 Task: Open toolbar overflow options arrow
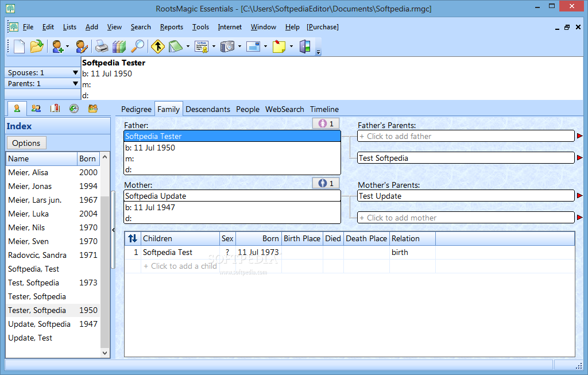tap(318, 52)
